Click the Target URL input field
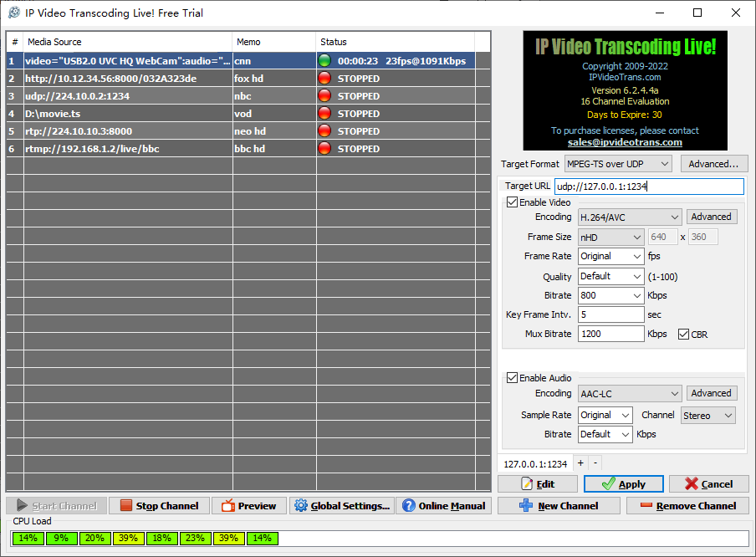The width and height of the screenshot is (756, 557). 649,187
